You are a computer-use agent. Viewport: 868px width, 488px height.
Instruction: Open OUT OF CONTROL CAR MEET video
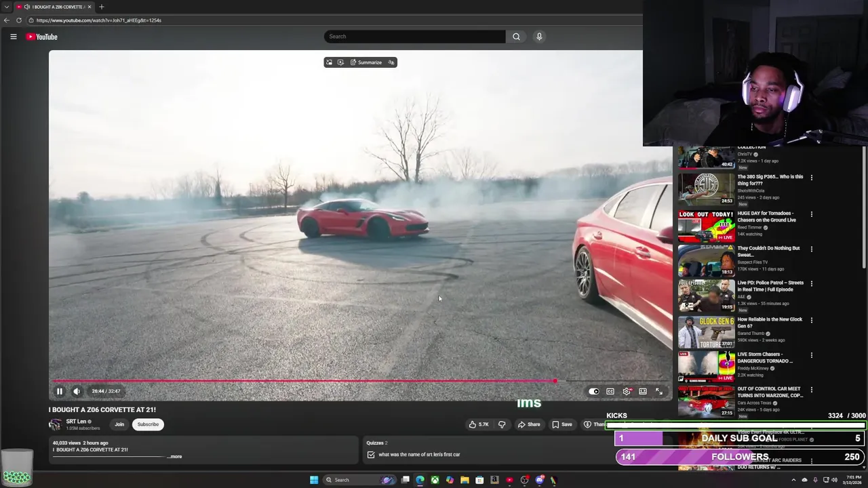tap(706, 401)
